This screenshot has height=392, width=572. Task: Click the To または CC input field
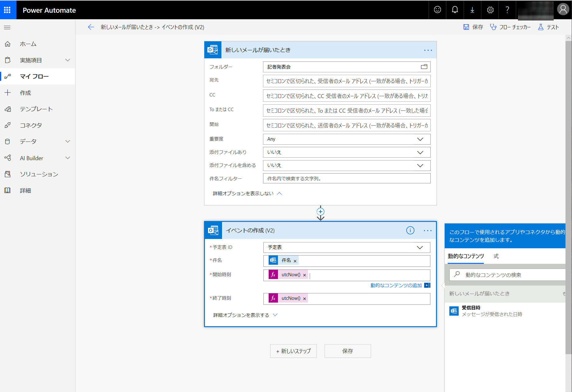tap(347, 110)
